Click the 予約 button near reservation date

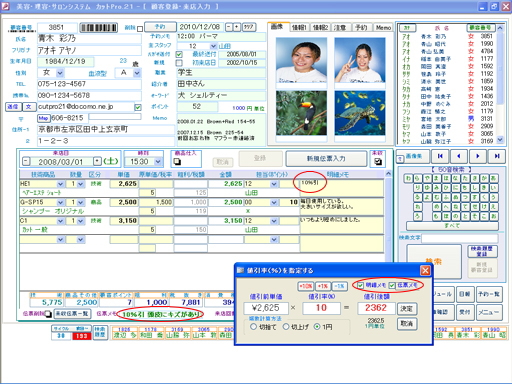coord(160,27)
